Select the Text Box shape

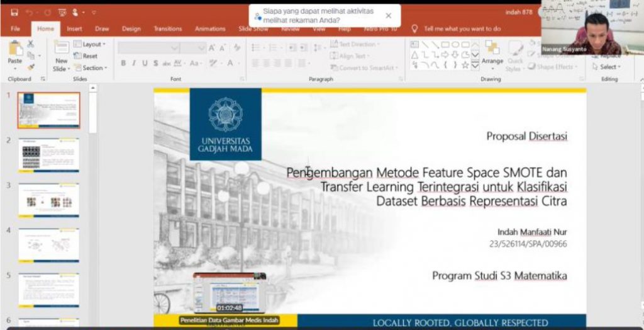(414, 45)
